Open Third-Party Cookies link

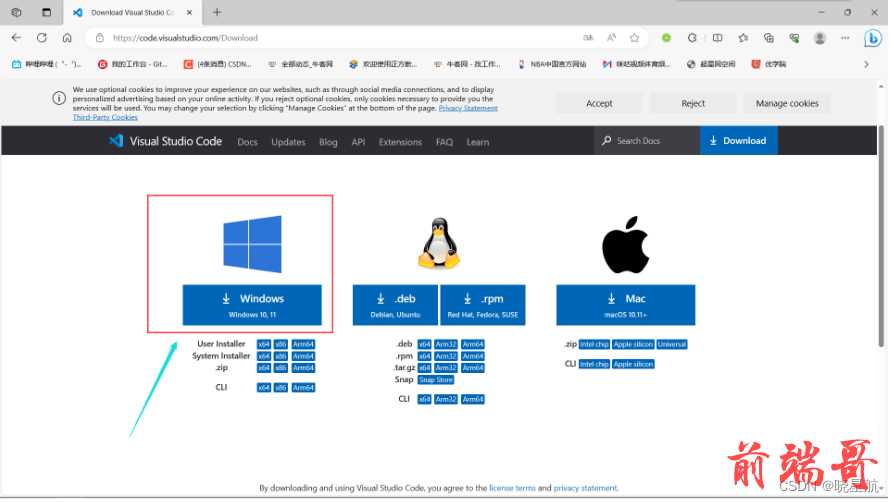tap(105, 117)
